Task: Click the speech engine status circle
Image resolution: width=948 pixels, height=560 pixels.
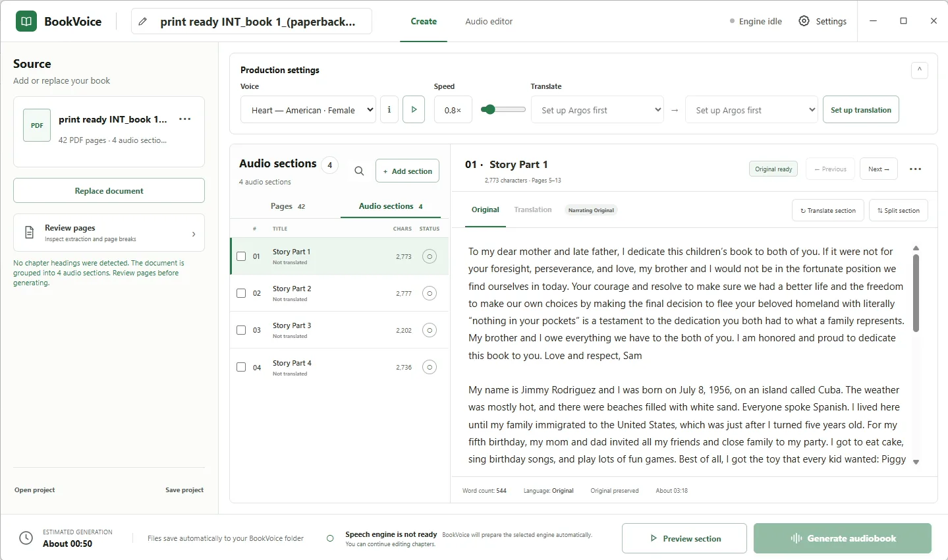Action: pos(330,538)
